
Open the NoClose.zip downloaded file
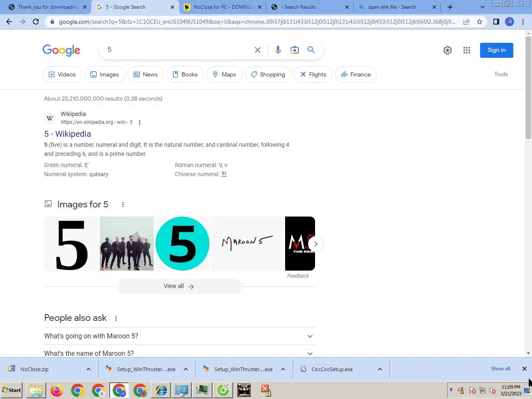click(x=34, y=369)
